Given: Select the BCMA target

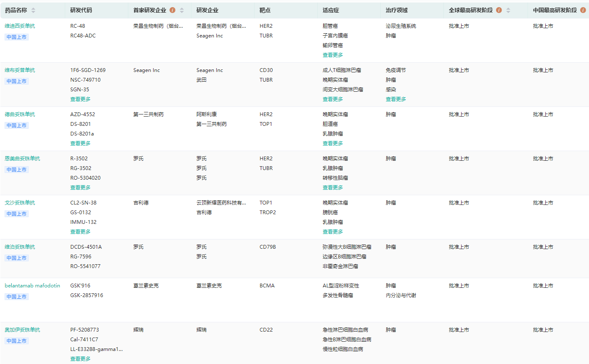Looking at the screenshot, I should tap(267, 286).
